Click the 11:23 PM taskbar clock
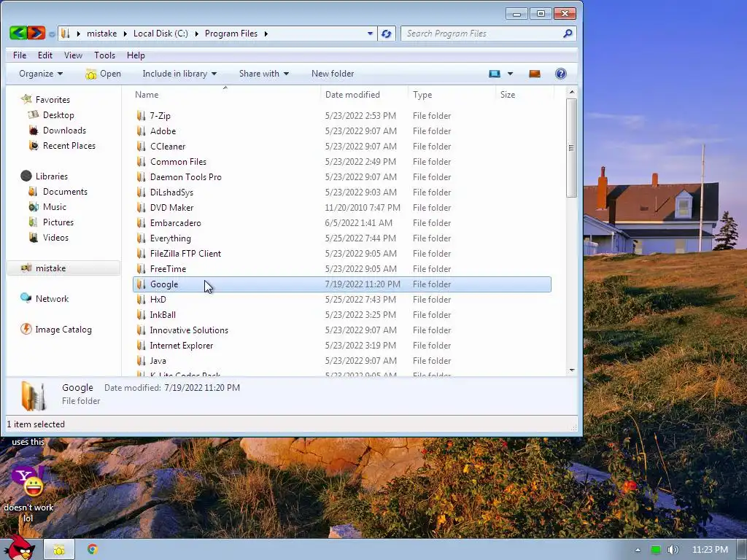The image size is (747, 560). pyautogui.click(x=710, y=550)
